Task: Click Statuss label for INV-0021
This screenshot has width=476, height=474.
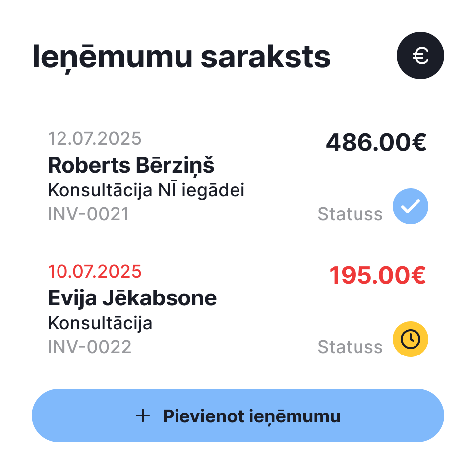Action: [x=350, y=214]
